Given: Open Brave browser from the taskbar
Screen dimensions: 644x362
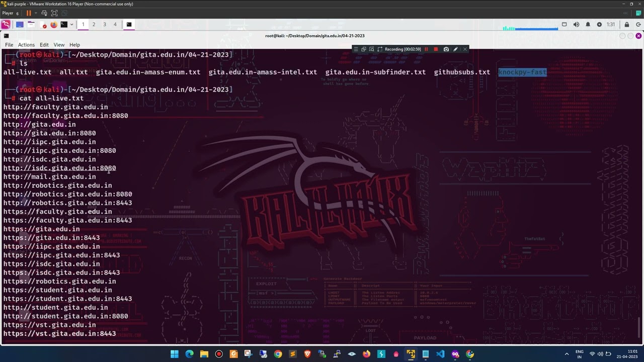Looking at the screenshot, I should (x=307, y=354).
